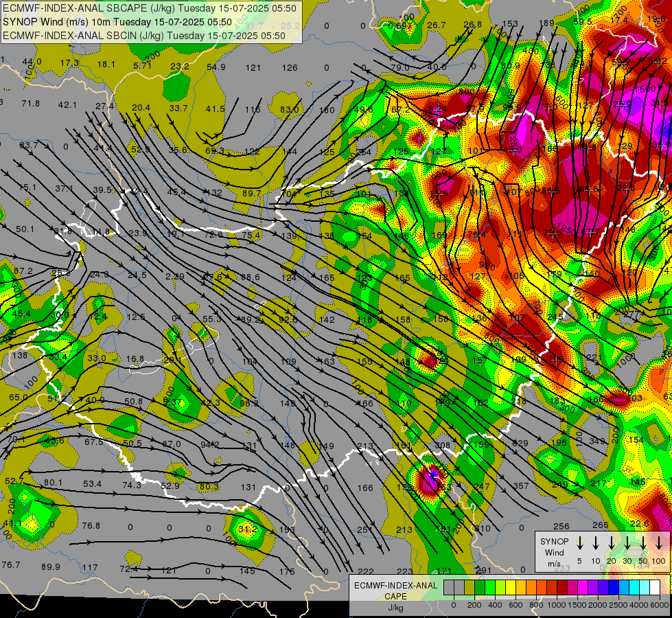Viewport: 672px width, 618px height.
Task: Pick the dark green CAPE legend swatch
Action: (480, 588)
